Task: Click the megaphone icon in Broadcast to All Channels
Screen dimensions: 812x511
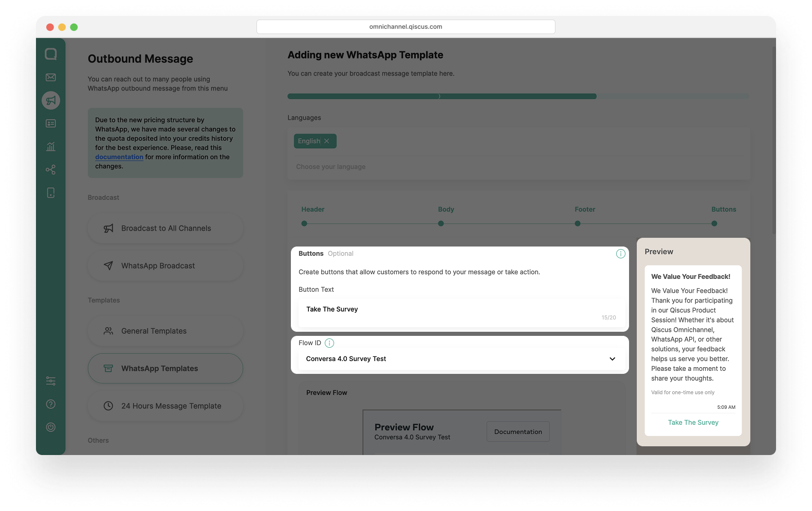Action: click(x=108, y=229)
